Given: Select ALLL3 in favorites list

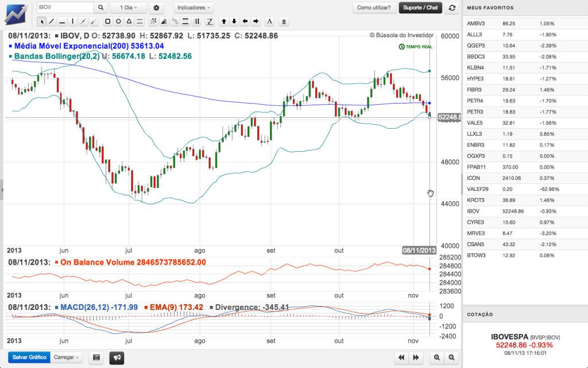Looking at the screenshot, I should 525,34.
